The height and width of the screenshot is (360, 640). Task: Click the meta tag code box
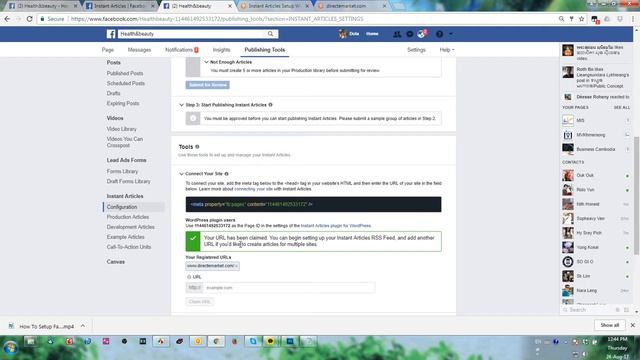coord(313,204)
